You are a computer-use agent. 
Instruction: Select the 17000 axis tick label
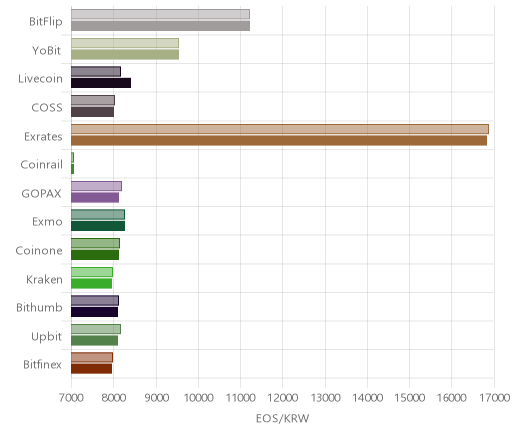pyautogui.click(x=495, y=398)
